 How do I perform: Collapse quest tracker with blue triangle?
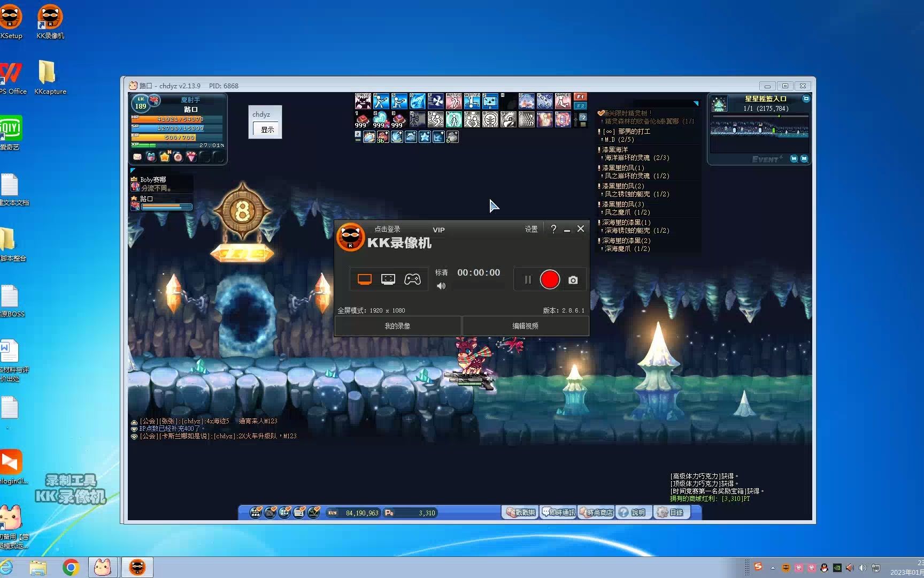[696, 103]
